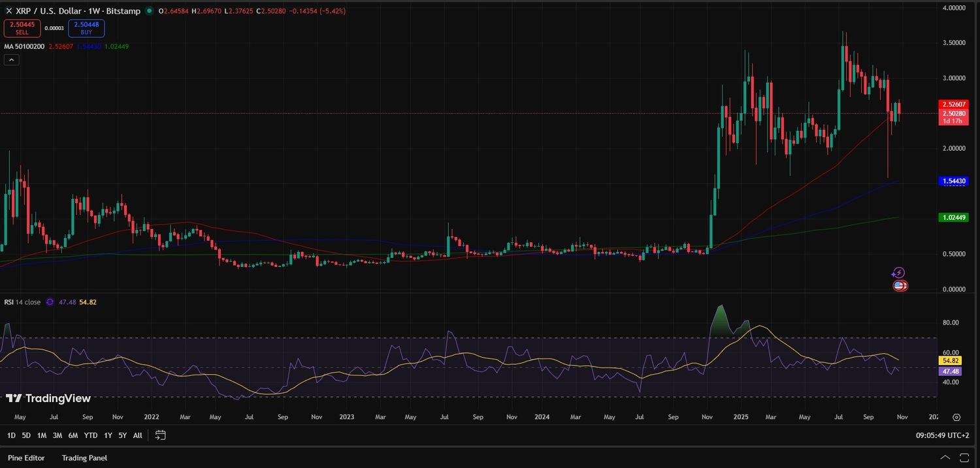Select the YTD range option
980x468 pixels.
point(90,435)
